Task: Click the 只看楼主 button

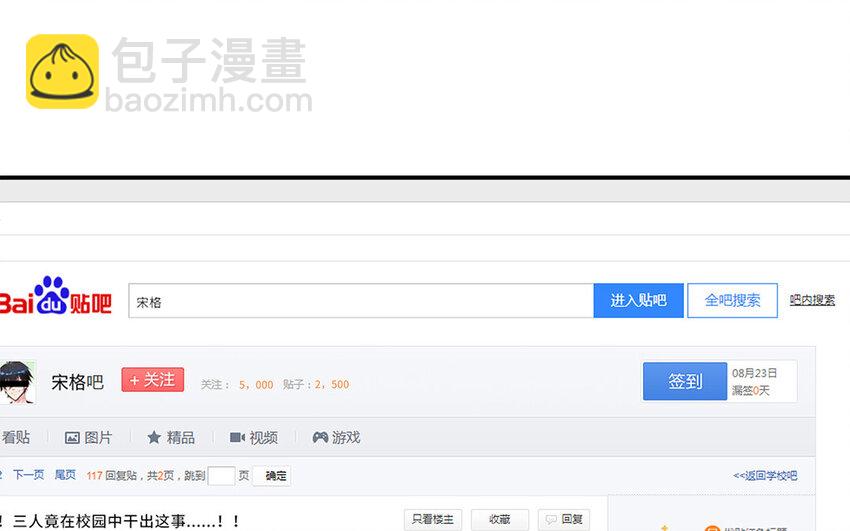Action: pyautogui.click(x=433, y=520)
